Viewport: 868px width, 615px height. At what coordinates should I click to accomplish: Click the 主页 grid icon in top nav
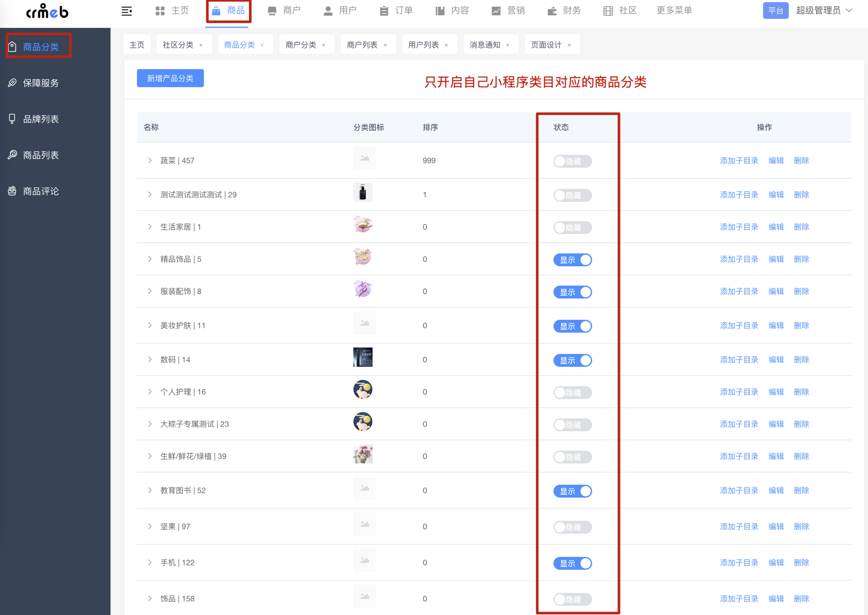pyautogui.click(x=160, y=11)
